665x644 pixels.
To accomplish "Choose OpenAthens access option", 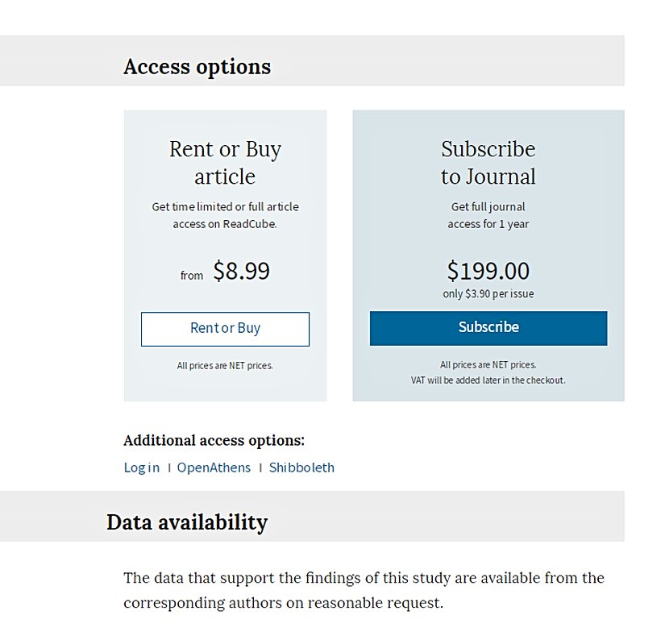I will tap(214, 467).
